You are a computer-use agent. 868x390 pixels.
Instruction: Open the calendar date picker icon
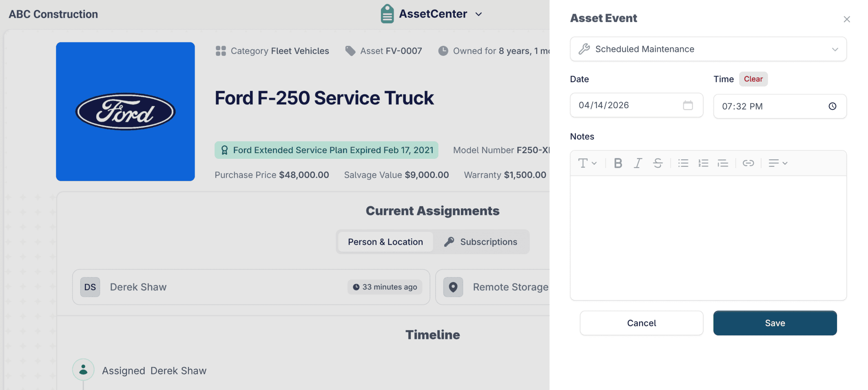(x=688, y=105)
